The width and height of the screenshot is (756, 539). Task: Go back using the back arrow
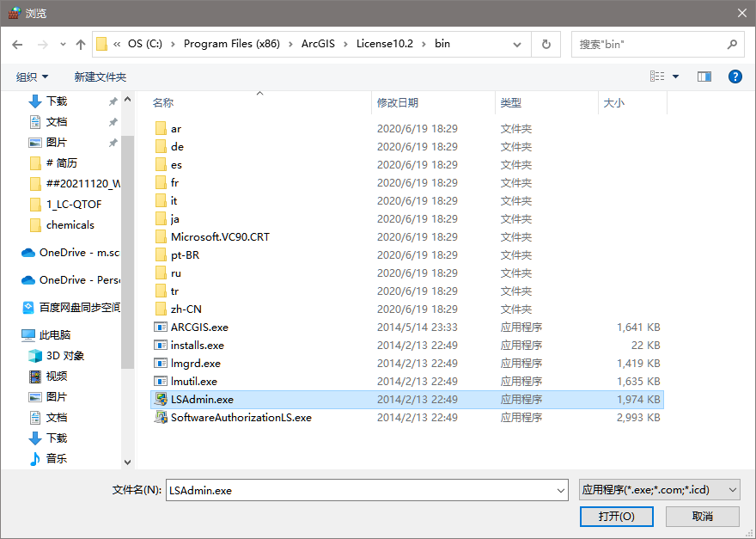point(17,45)
